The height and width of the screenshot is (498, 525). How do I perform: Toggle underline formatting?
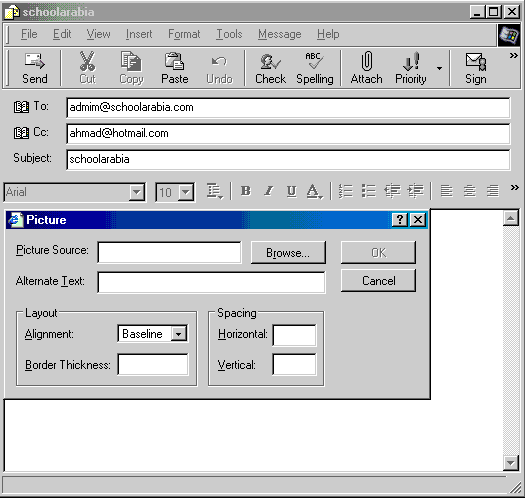[292, 191]
